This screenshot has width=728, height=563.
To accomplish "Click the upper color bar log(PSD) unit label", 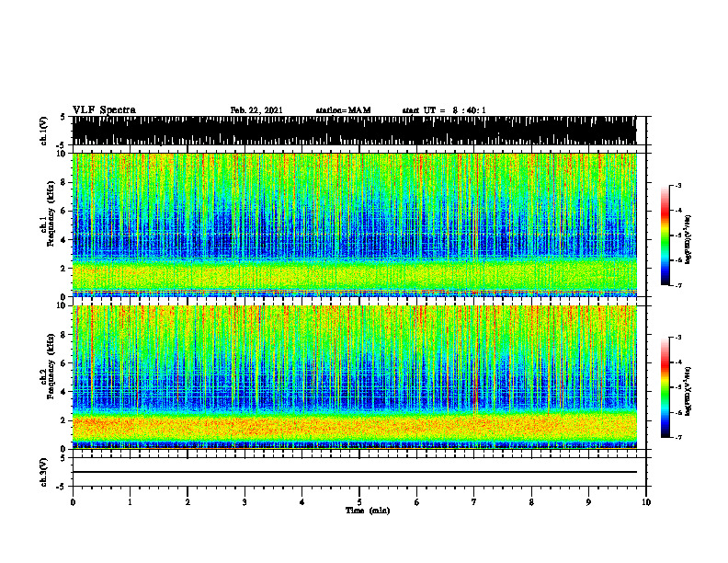I will tap(688, 240).
